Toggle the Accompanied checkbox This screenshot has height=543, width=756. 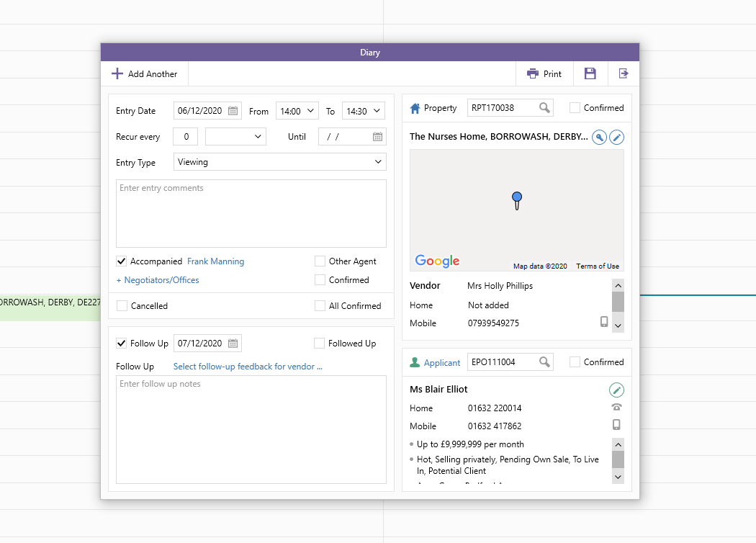point(122,261)
